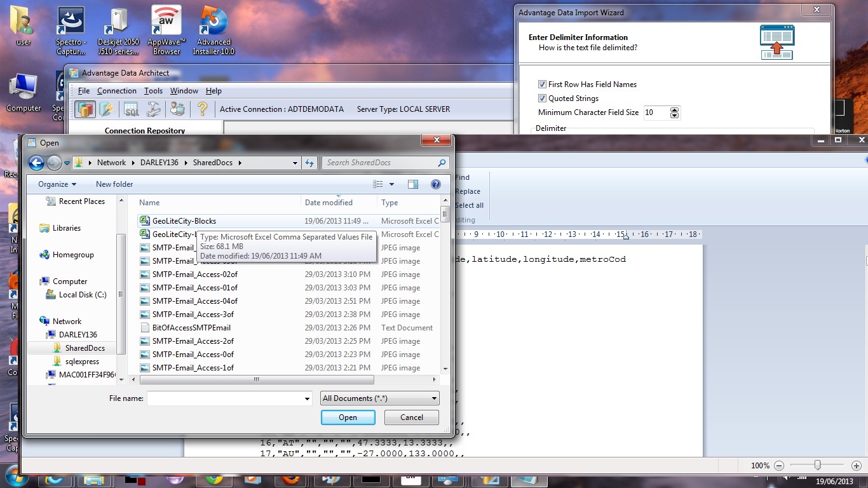Click the preview pane icon

(413, 184)
